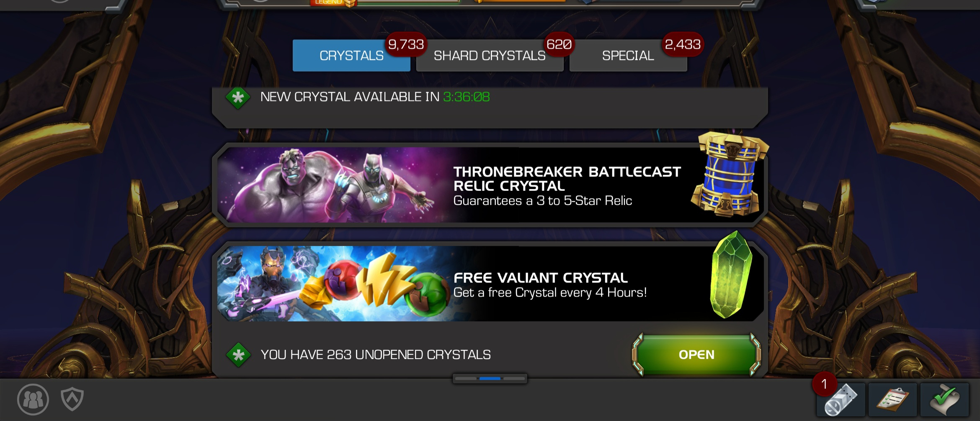Tap Hulk and Black Panther banner artwork
Viewport: 980px width, 421px height.
pyautogui.click(x=331, y=185)
